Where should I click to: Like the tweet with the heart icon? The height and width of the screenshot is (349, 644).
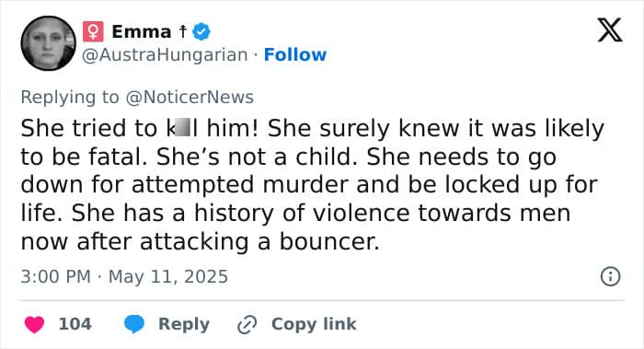click(35, 324)
